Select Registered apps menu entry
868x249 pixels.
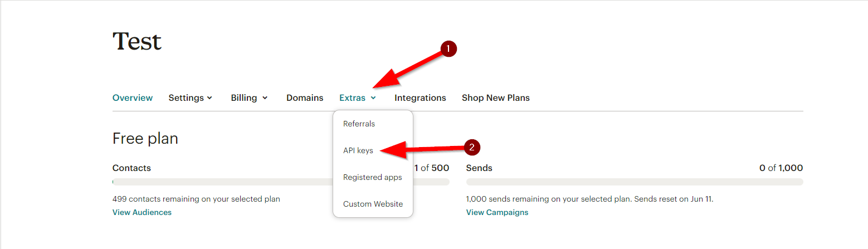point(373,177)
